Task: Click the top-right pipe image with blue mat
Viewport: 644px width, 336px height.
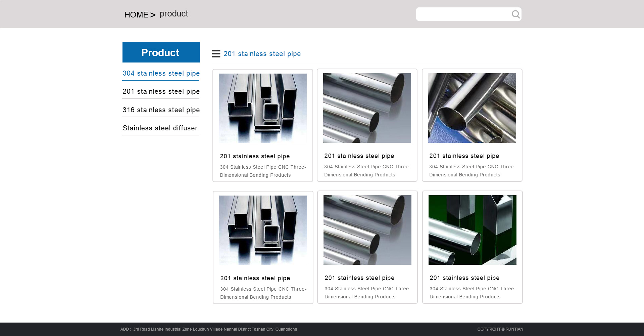Action: click(472, 108)
